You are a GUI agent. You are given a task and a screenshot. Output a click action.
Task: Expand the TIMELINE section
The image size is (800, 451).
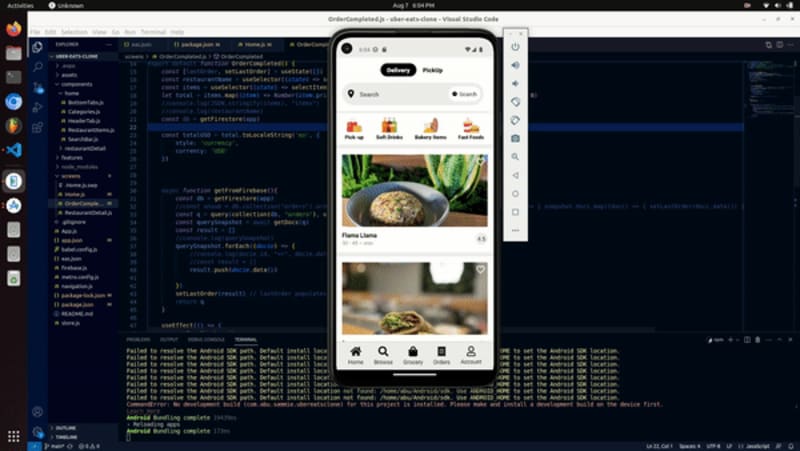point(66,437)
